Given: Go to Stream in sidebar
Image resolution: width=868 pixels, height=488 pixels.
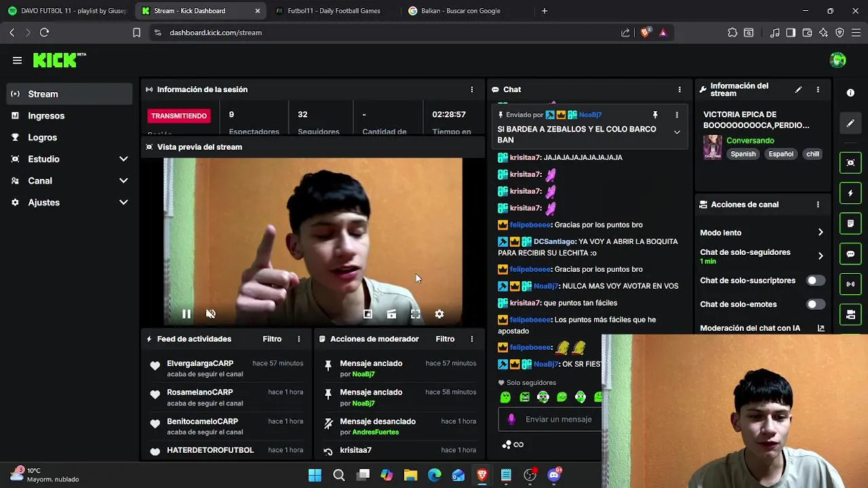Looking at the screenshot, I should [x=69, y=94].
